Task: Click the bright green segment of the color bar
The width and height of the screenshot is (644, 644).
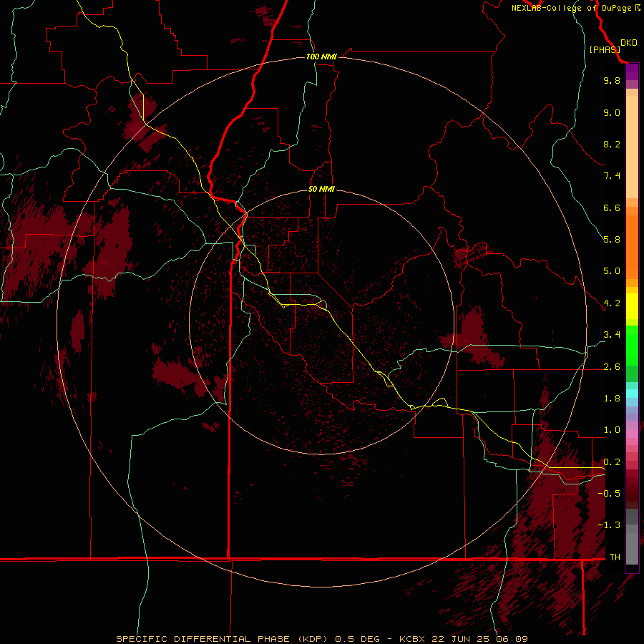Action: pos(632,346)
